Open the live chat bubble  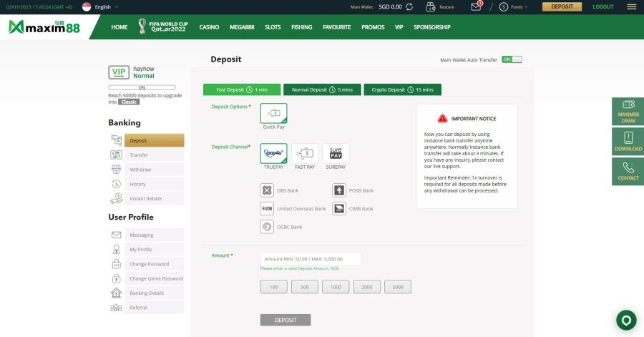pyautogui.click(x=626, y=320)
